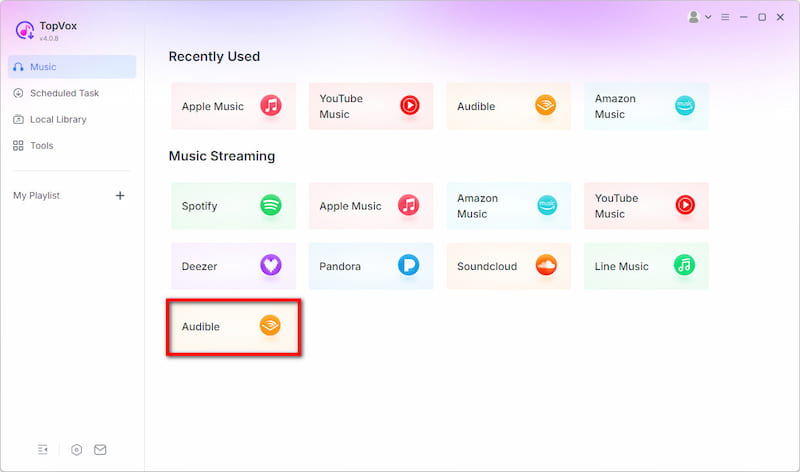Image resolution: width=800 pixels, height=472 pixels.
Task: Click the Local Library folder icon
Action: coord(18,119)
